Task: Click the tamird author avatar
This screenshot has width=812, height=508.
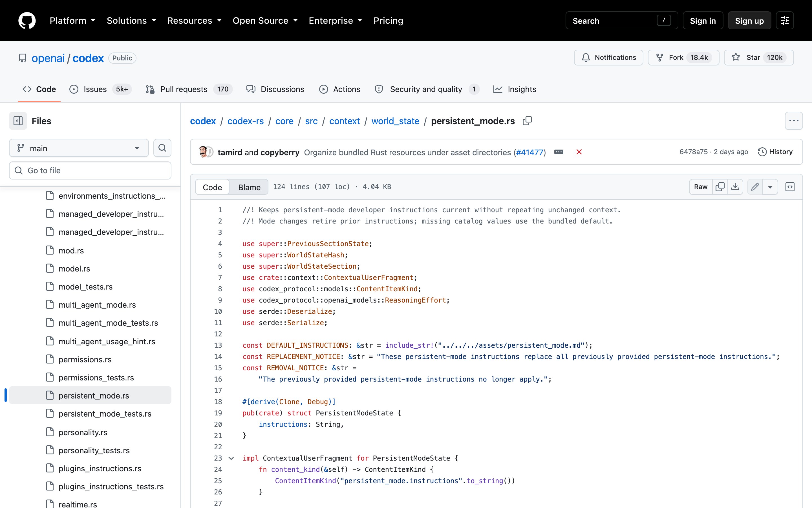Action: tap(203, 152)
